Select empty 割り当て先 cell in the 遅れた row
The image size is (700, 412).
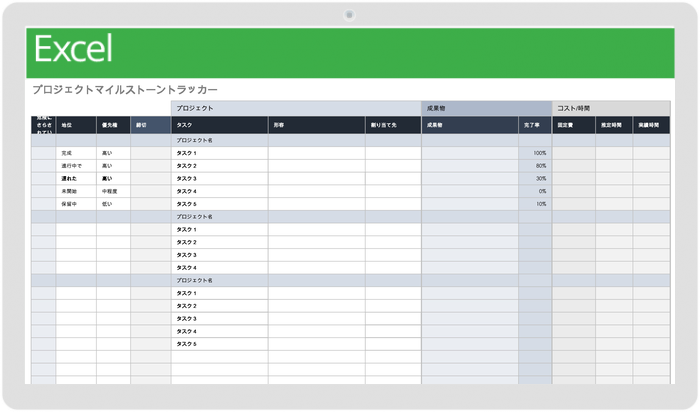(393, 179)
